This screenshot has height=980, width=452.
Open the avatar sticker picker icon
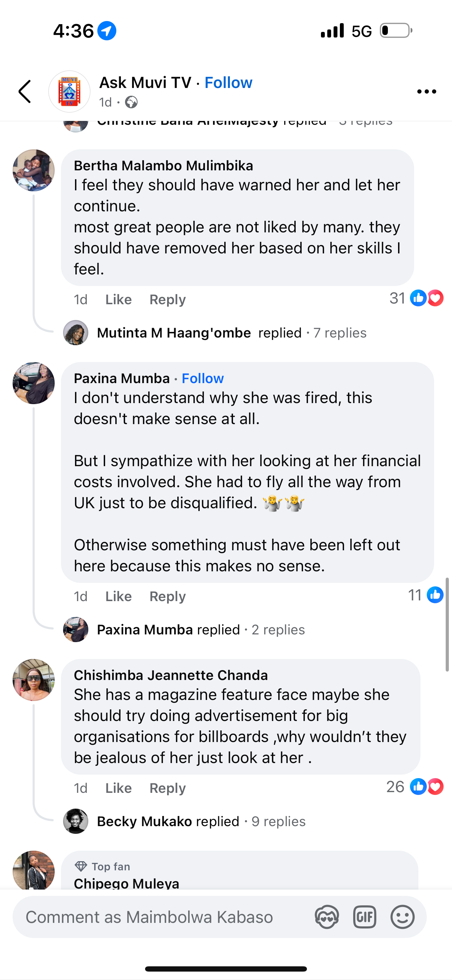327,917
